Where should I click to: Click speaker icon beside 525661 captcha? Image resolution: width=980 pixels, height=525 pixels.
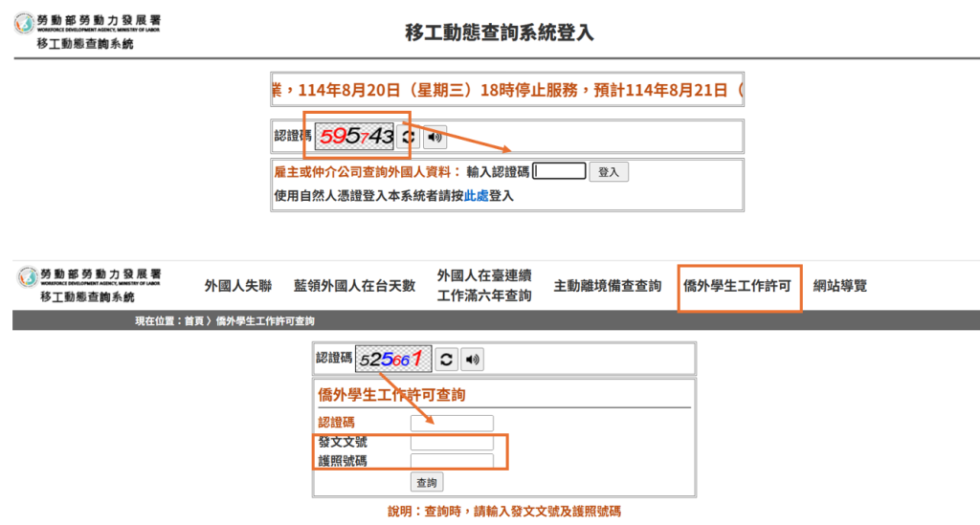point(473,360)
